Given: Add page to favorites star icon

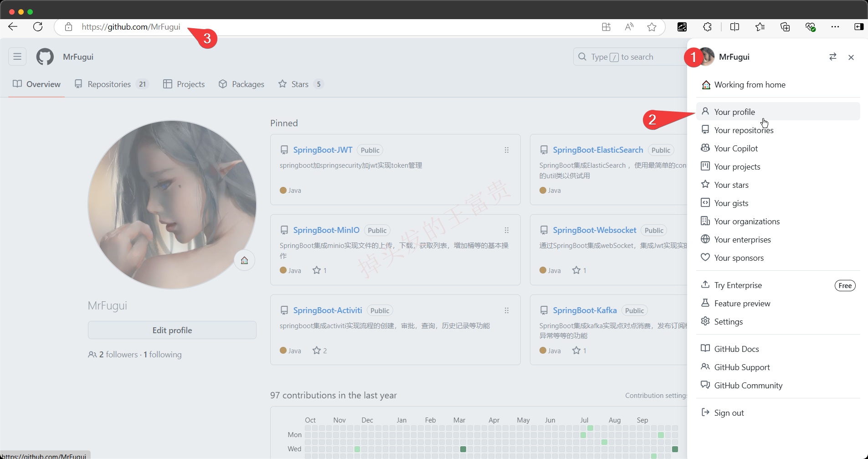Looking at the screenshot, I should [x=652, y=27].
